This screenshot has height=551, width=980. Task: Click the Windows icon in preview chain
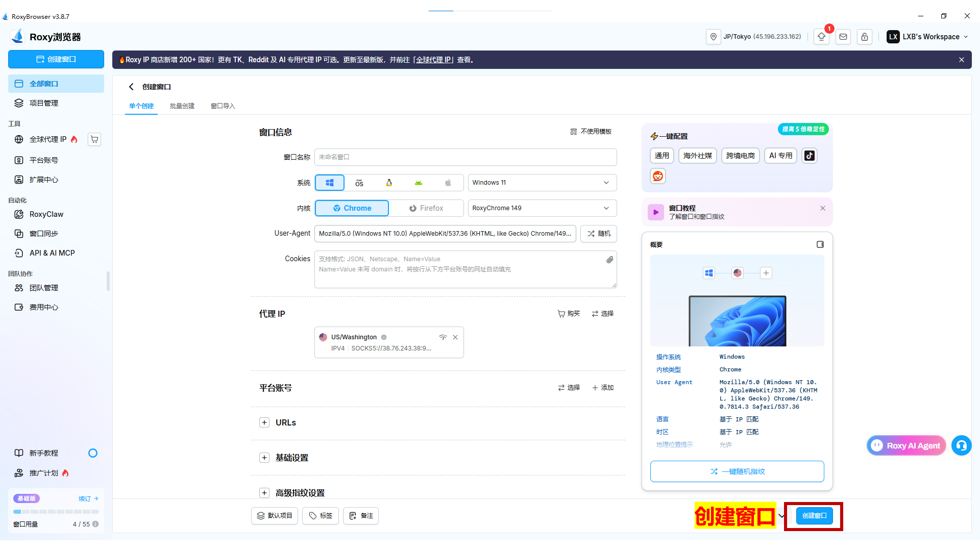click(x=709, y=273)
